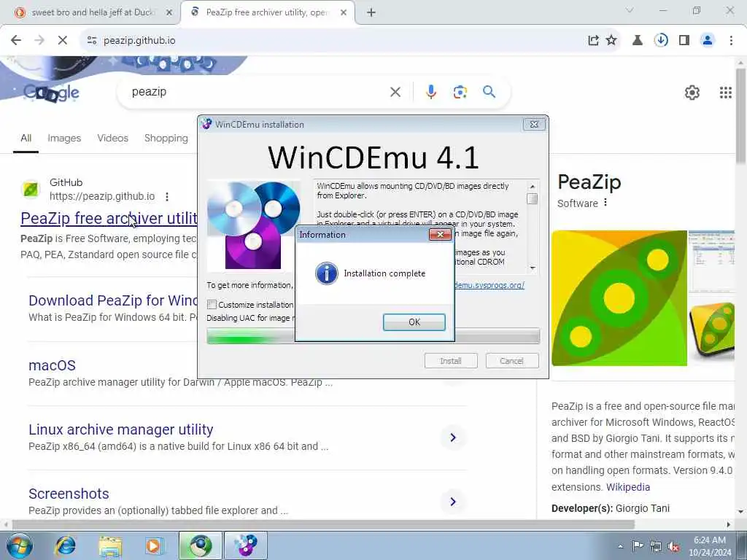Open the Windows Start menu
This screenshot has width=747, height=560.
19,545
